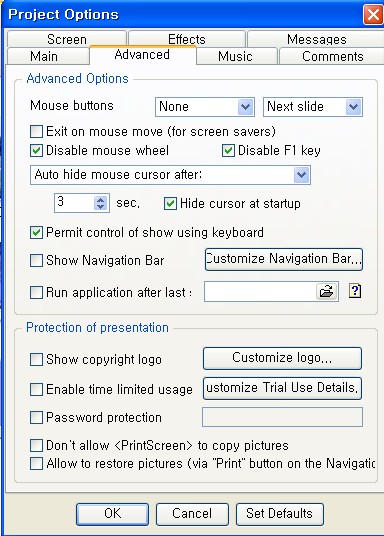Viewport: 384px width, 536px height.
Task: Uncheck Disable F1 key option
Action: [x=228, y=150]
